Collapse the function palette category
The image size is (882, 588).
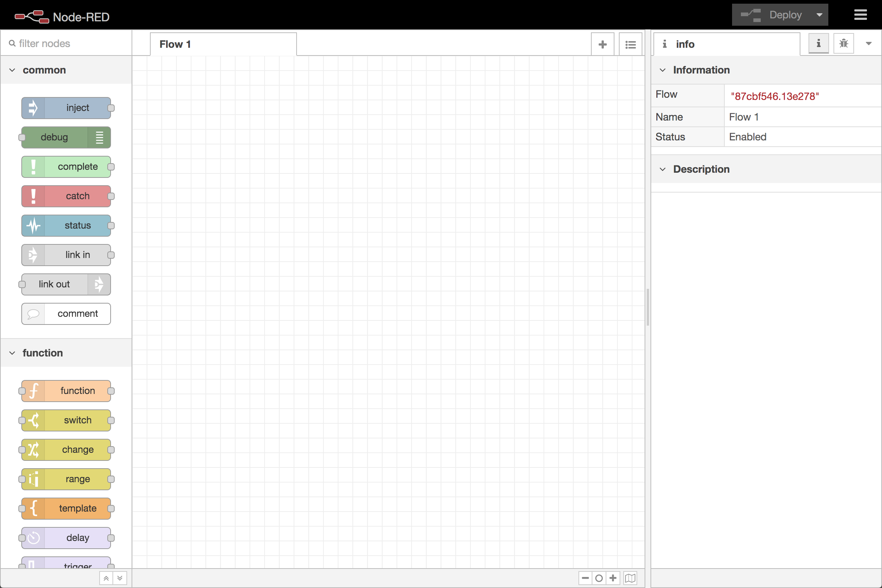tap(66, 353)
